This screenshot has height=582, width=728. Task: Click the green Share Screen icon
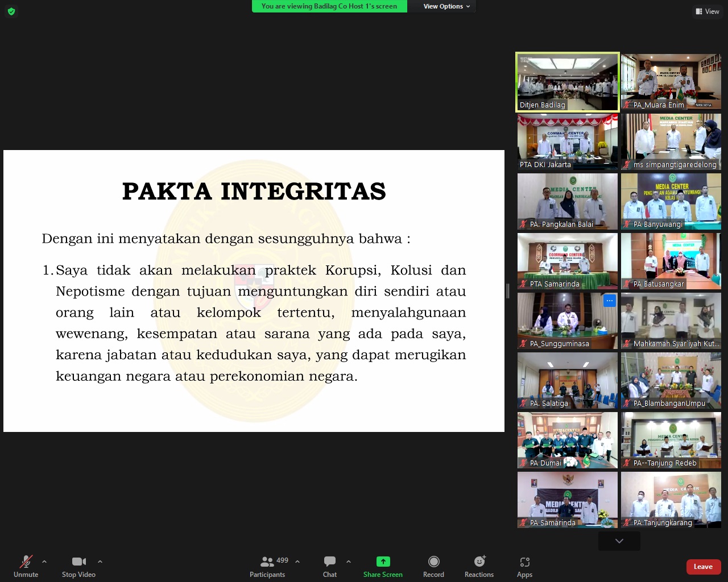coord(383,562)
